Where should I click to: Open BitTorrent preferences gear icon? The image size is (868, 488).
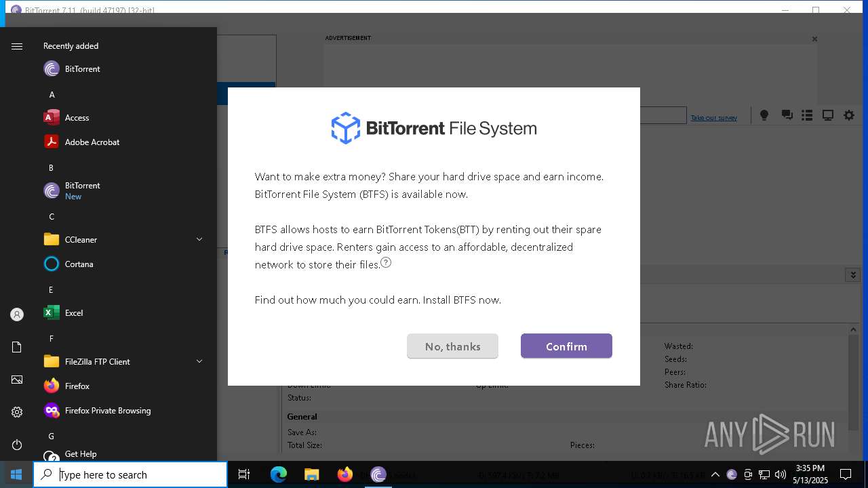849,115
